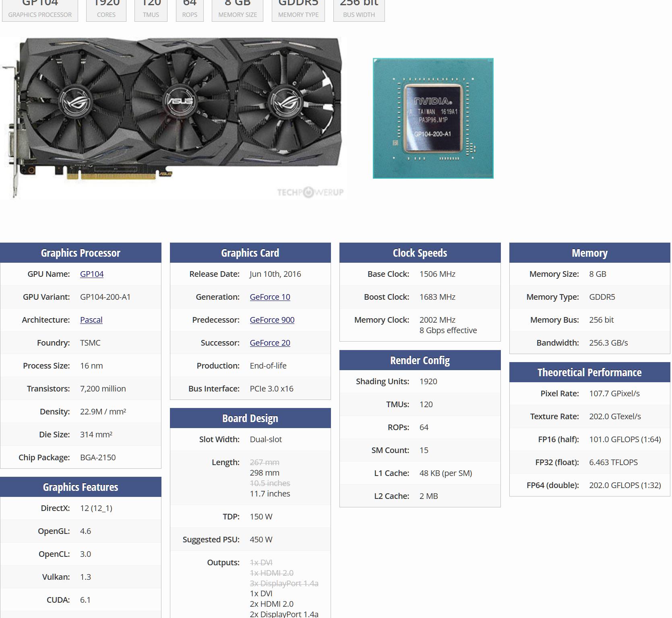Select the CUDA 6.1 value
Screen dimensions: 672x618
click(85, 600)
